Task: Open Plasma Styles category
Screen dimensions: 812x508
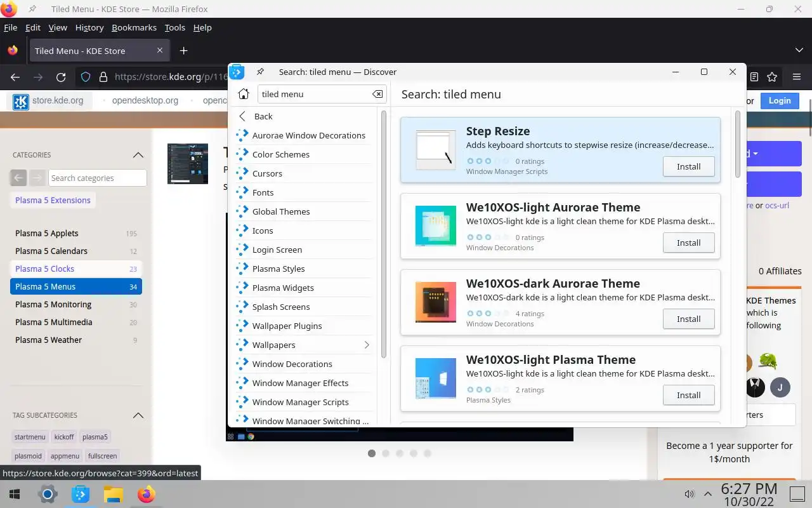Action: tap(303, 269)
